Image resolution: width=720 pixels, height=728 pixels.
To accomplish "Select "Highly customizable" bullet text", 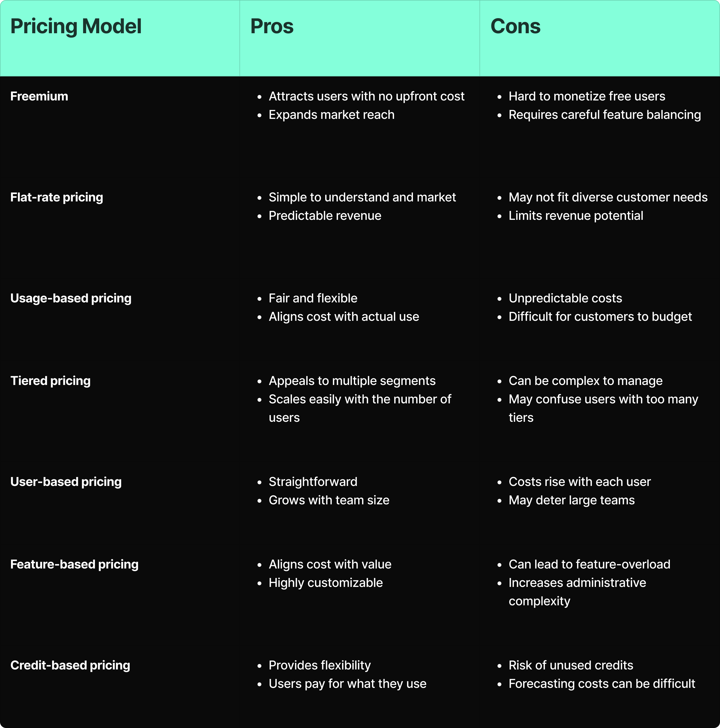I will pos(326,583).
